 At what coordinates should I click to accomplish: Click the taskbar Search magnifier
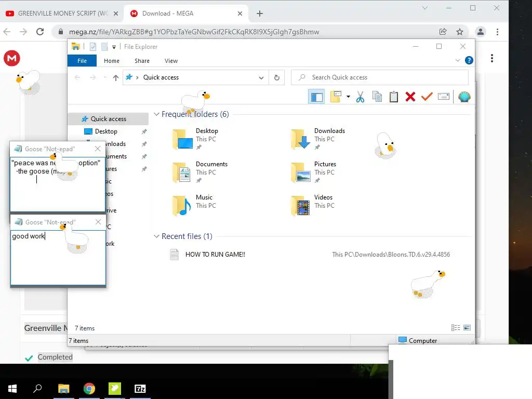click(37, 389)
